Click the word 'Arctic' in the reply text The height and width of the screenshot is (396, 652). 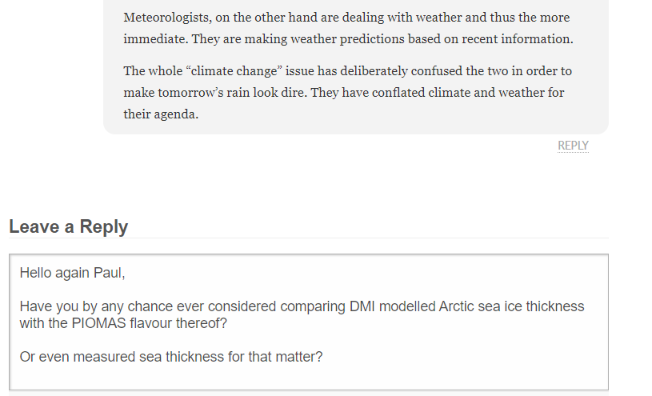[456, 307]
